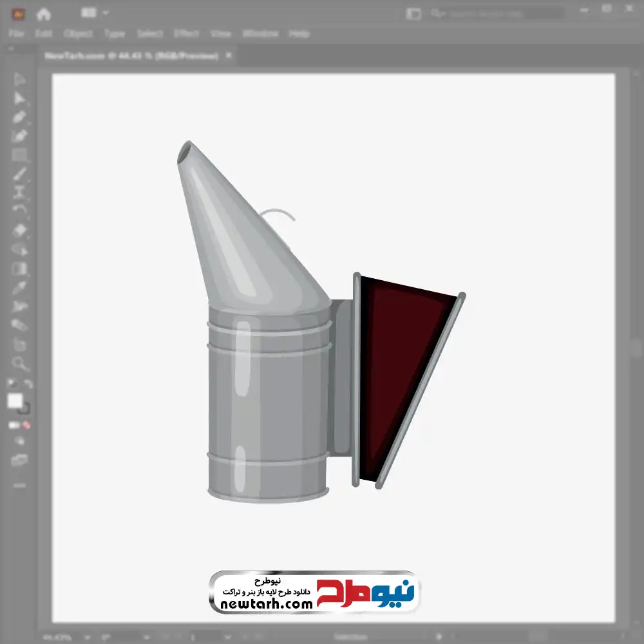
Task: Open the Effect menu
Action: tap(186, 33)
